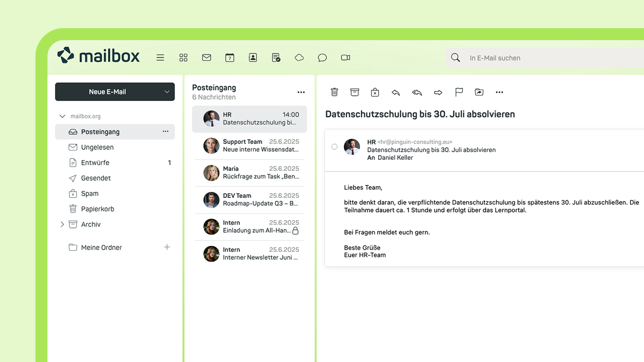Image resolution: width=644 pixels, height=362 pixels.
Task: Open the Ungelesen folder in the sidebar
Action: (97, 147)
